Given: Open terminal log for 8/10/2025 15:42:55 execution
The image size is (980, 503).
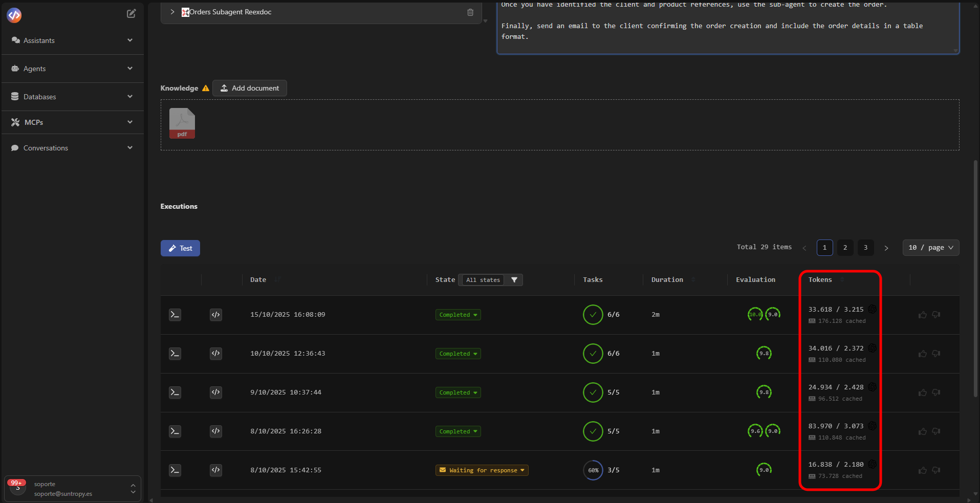Looking at the screenshot, I should (x=175, y=470).
